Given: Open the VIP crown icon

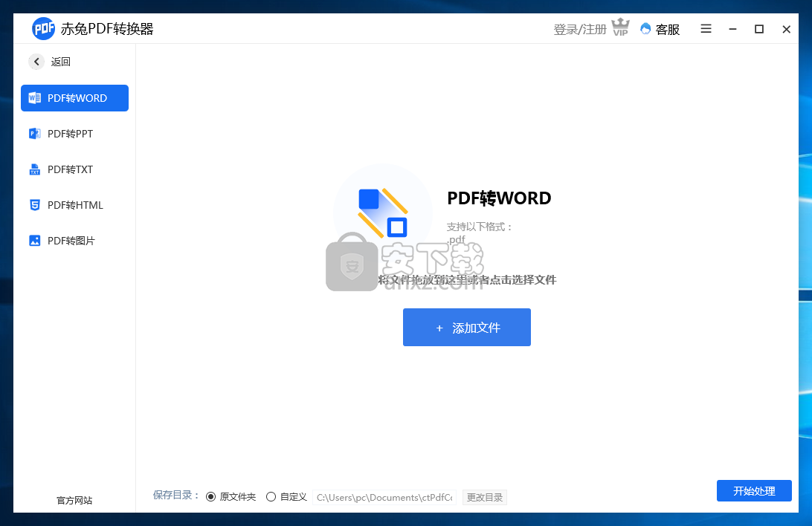Looking at the screenshot, I should pos(620,27).
